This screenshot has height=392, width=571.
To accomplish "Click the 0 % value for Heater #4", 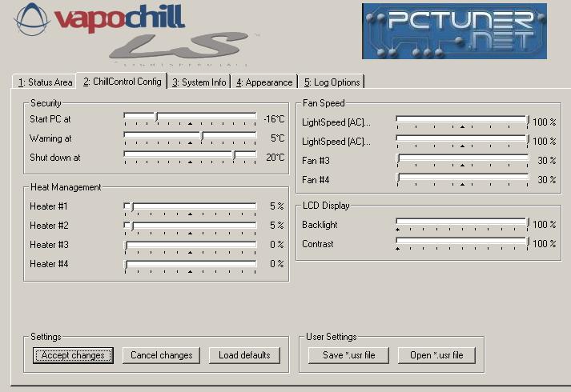I will (277, 264).
